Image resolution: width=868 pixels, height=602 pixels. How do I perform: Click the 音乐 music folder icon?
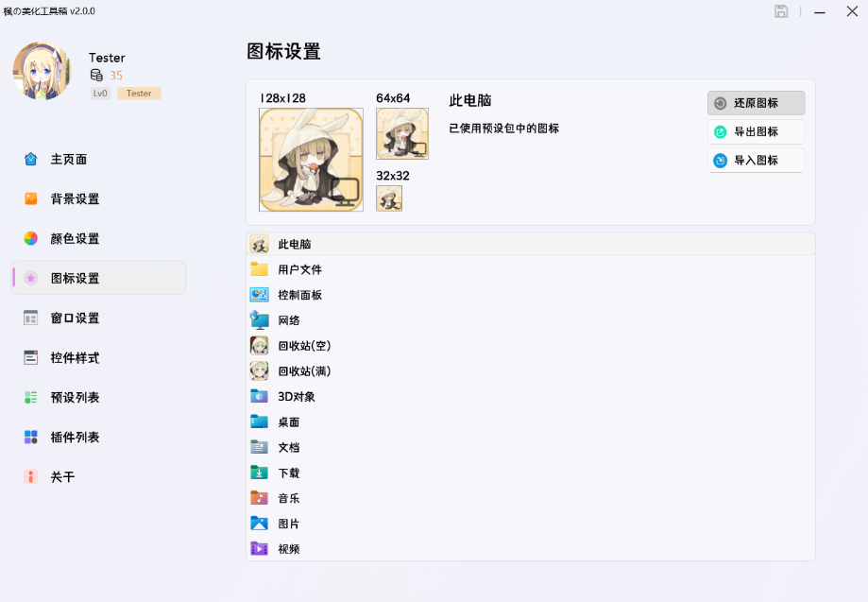pos(260,498)
